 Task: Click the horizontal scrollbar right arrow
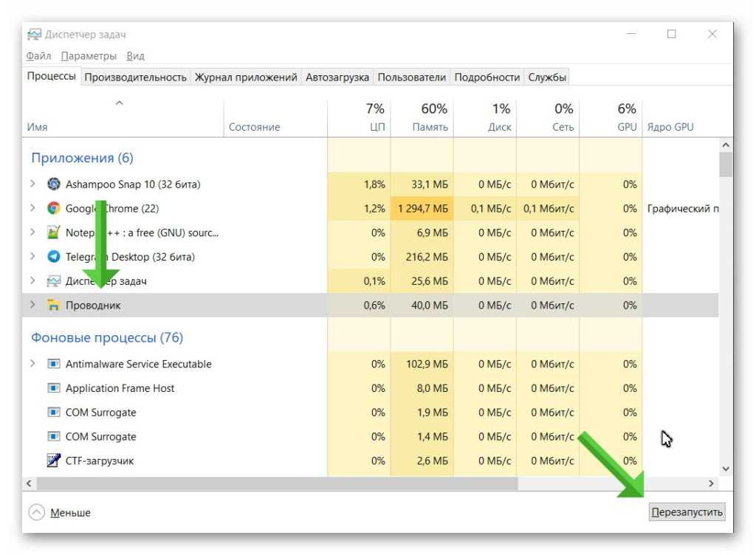pyautogui.click(x=711, y=483)
